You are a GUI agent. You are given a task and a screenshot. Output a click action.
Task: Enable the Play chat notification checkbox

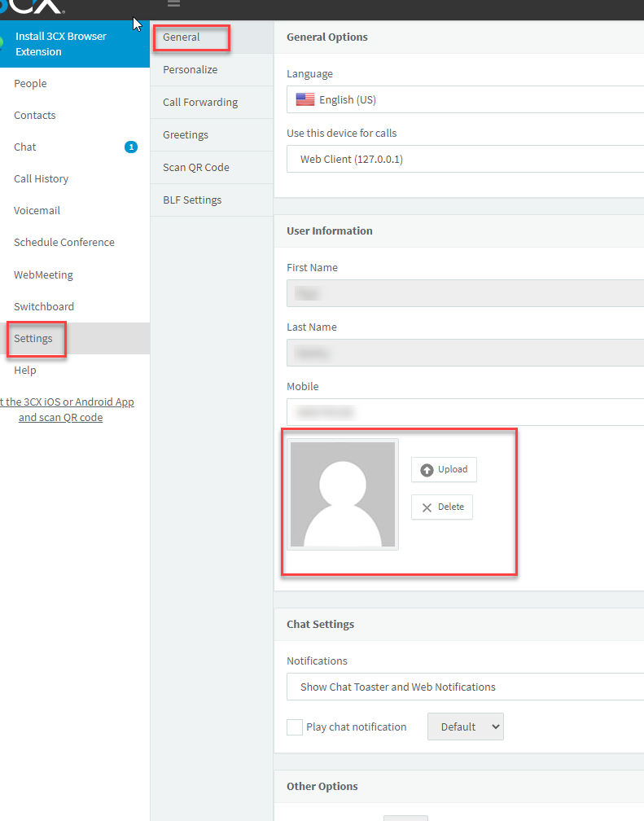(x=295, y=727)
